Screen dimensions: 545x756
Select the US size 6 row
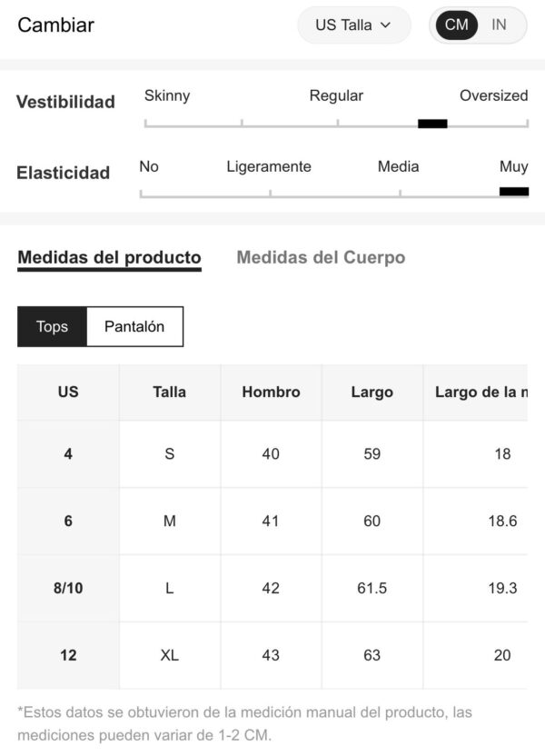pos(272,521)
